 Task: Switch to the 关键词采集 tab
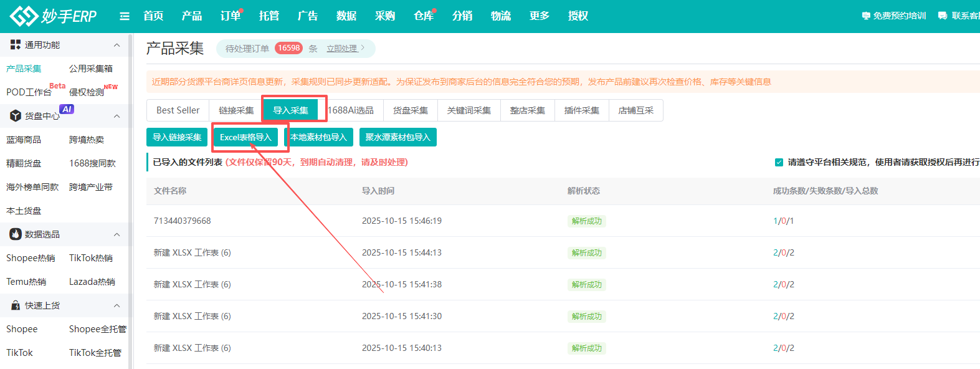(469, 110)
